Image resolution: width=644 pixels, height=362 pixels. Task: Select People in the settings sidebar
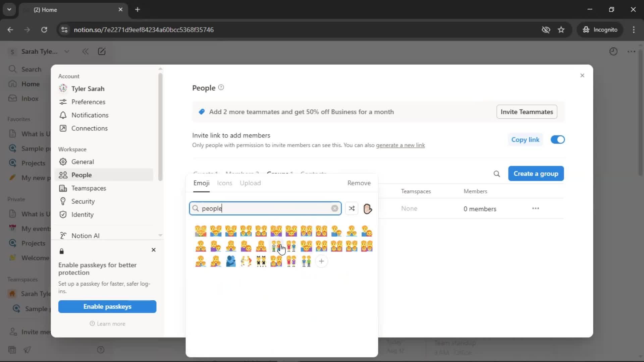[104, 175]
